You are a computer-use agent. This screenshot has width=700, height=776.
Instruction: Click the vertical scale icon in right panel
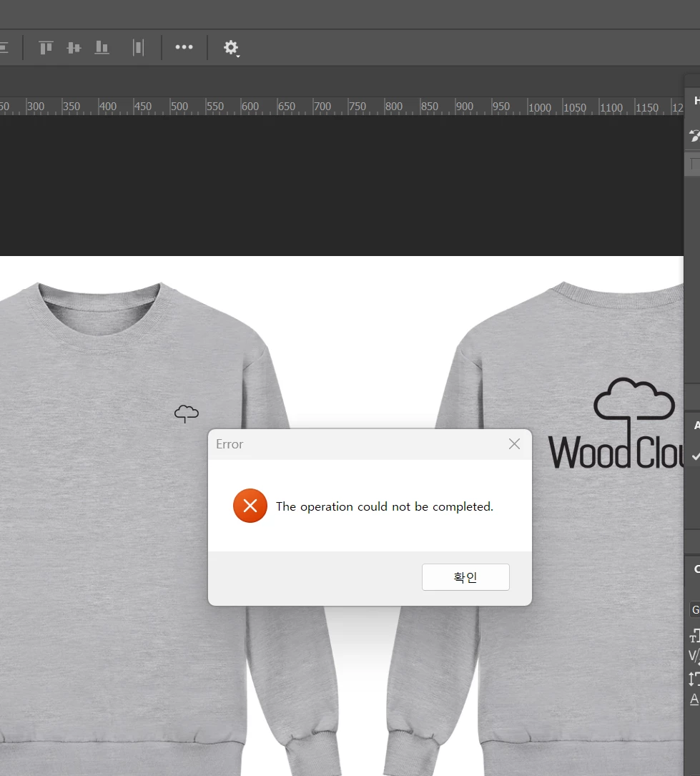click(x=694, y=679)
